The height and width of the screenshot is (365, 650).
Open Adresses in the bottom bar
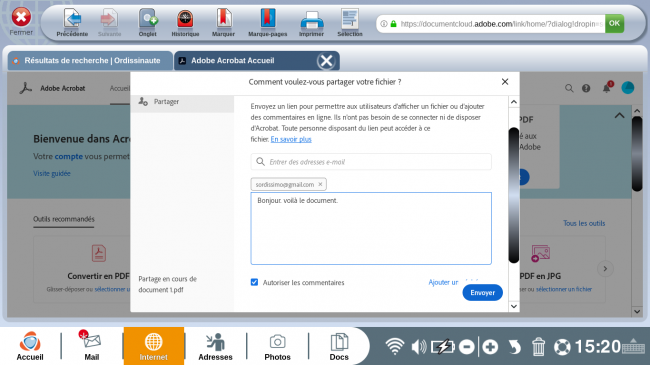pyautogui.click(x=215, y=346)
